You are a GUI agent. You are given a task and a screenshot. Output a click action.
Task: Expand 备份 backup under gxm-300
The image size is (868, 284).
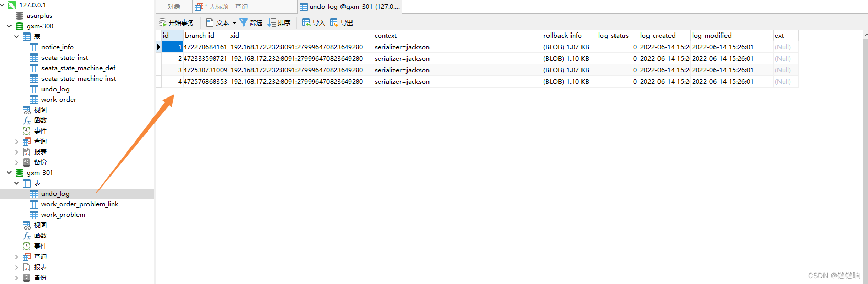point(17,162)
